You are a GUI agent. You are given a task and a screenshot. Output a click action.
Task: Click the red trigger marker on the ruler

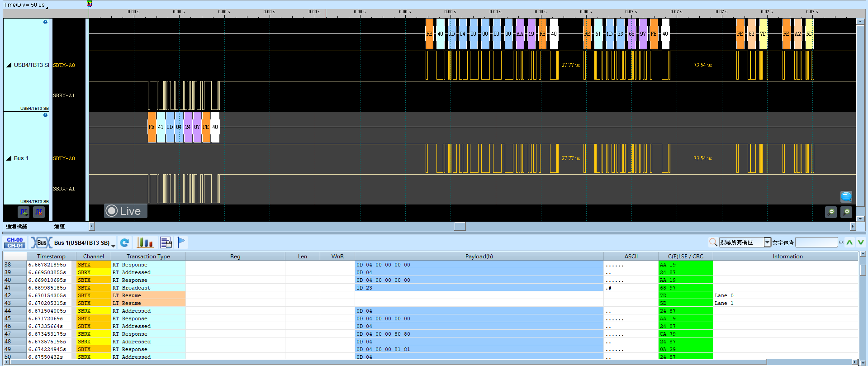point(326,14)
